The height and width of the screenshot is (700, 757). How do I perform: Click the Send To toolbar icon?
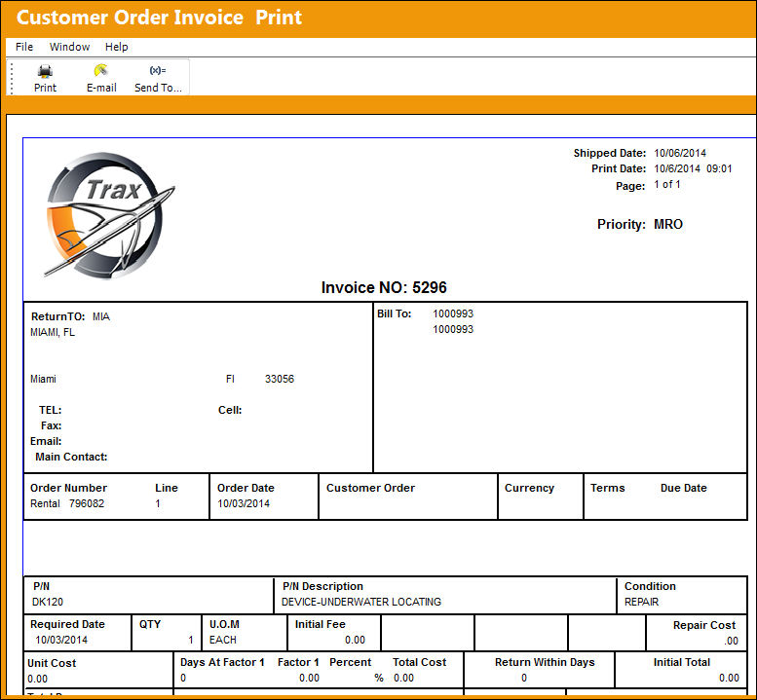click(158, 70)
